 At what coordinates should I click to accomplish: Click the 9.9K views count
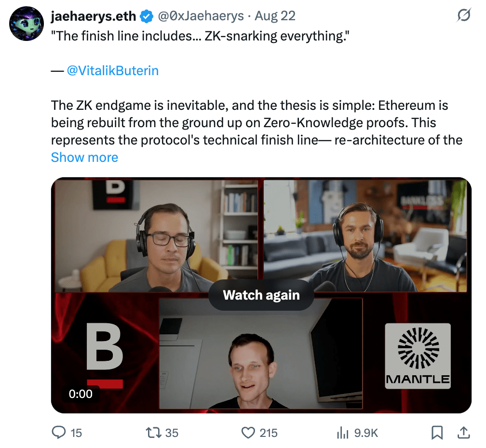pyautogui.click(x=366, y=433)
